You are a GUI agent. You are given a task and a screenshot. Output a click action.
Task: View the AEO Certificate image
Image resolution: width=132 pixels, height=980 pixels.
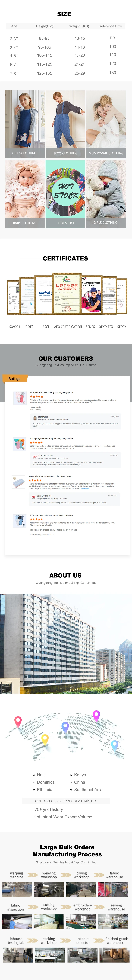67,293
